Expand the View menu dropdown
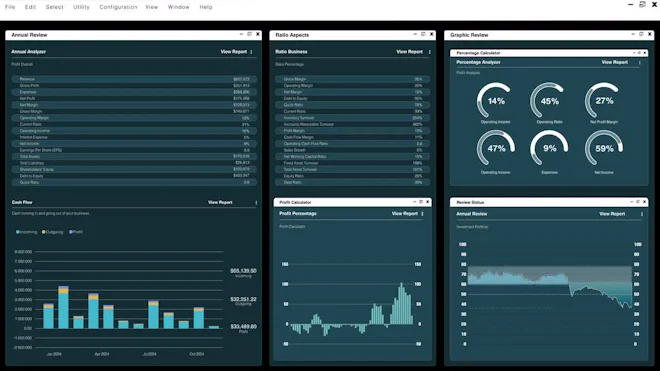The image size is (660, 371). [x=152, y=7]
